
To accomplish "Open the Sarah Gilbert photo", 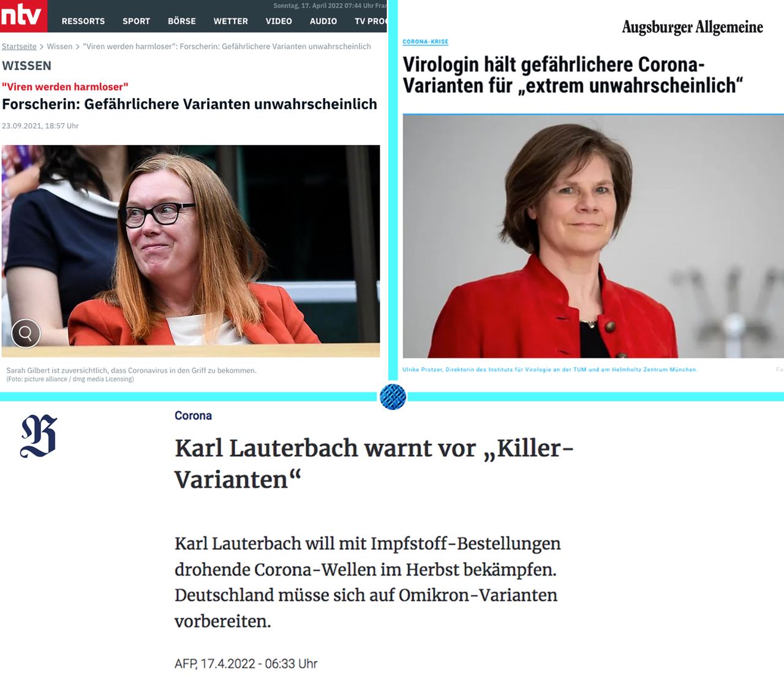I will tap(190, 251).
